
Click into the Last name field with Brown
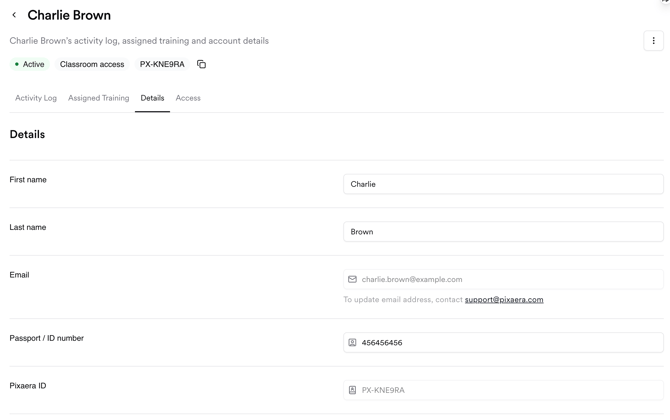click(x=503, y=232)
